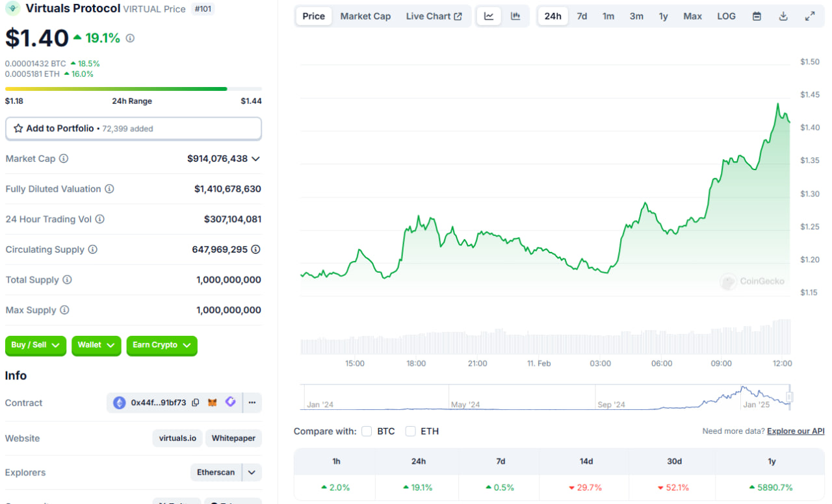The image size is (832, 504).
Task: Expand the Explorers list chevron
Action: click(x=252, y=472)
